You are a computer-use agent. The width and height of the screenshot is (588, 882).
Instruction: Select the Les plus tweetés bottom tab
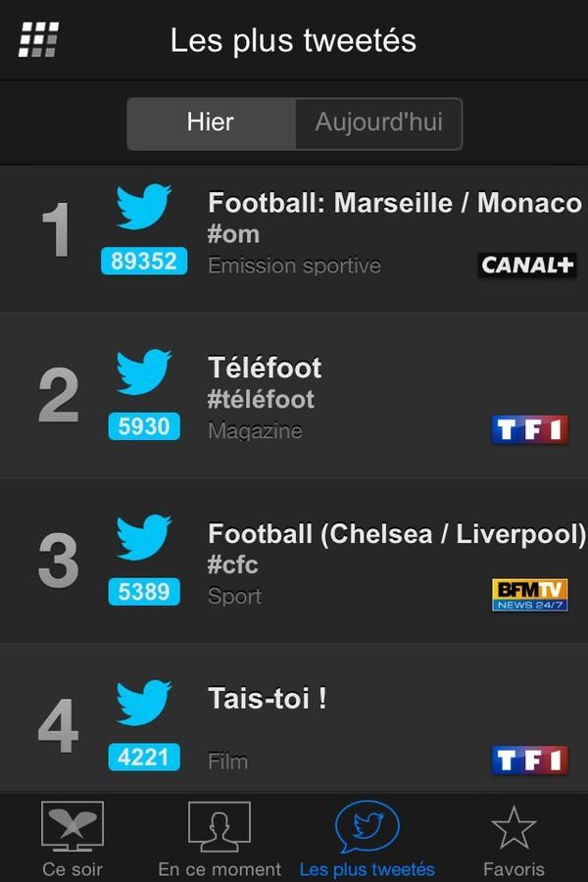click(x=367, y=839)
